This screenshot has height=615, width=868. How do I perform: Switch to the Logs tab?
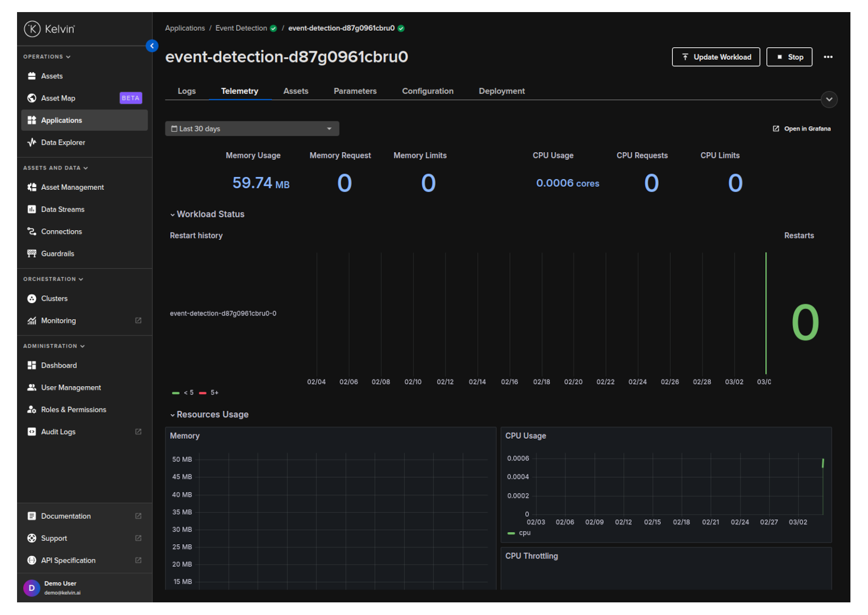coord(187,91)
